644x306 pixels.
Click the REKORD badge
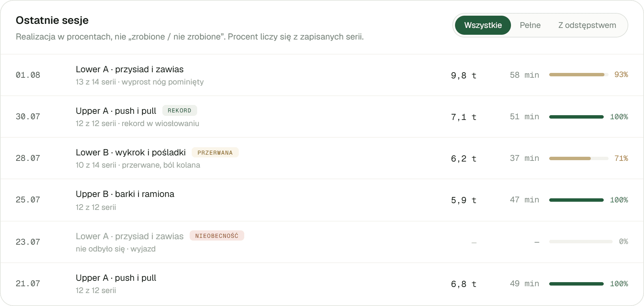pos(179,110)
